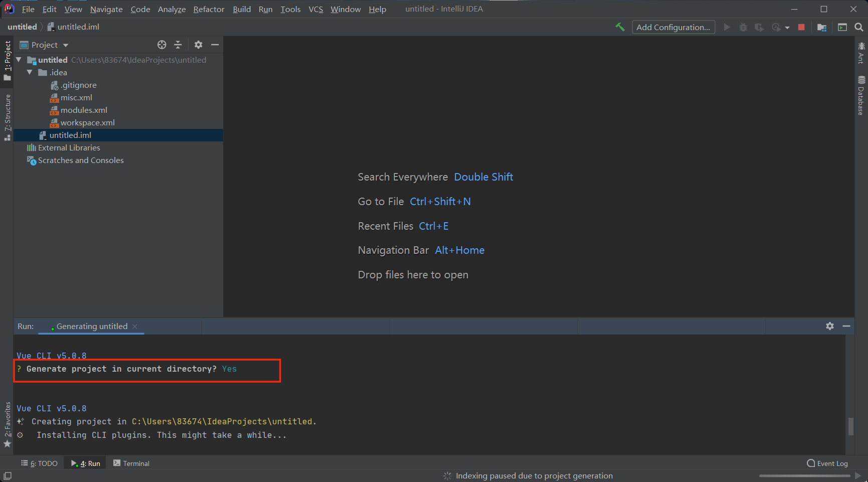Image resolution: width=868 pixels, height=482 pixels.
Task: Hide the Run tool window
Action: pos(846,326)
